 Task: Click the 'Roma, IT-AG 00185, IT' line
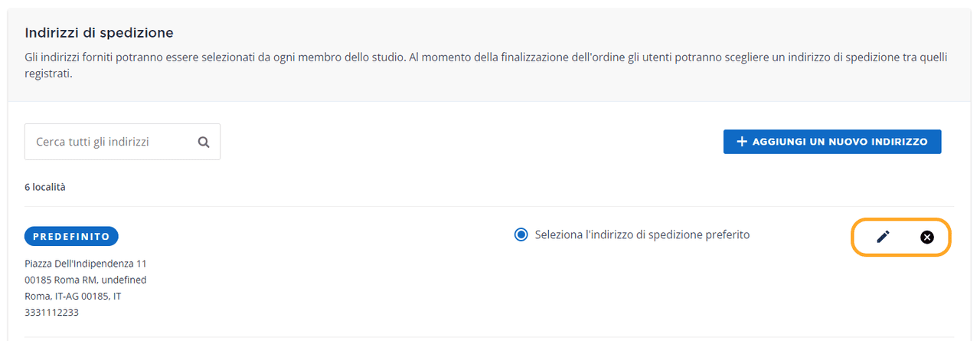pos(73,296)
